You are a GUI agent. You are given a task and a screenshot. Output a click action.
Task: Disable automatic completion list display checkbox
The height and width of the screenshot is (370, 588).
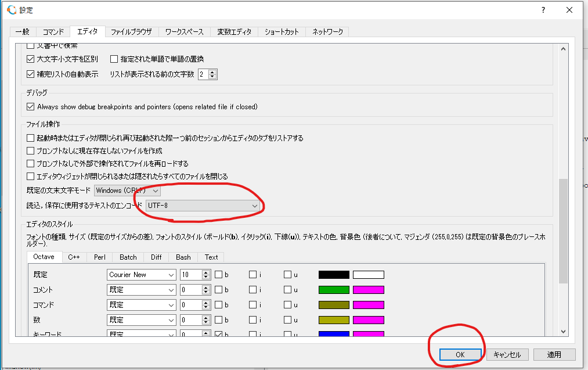(31, 74)
